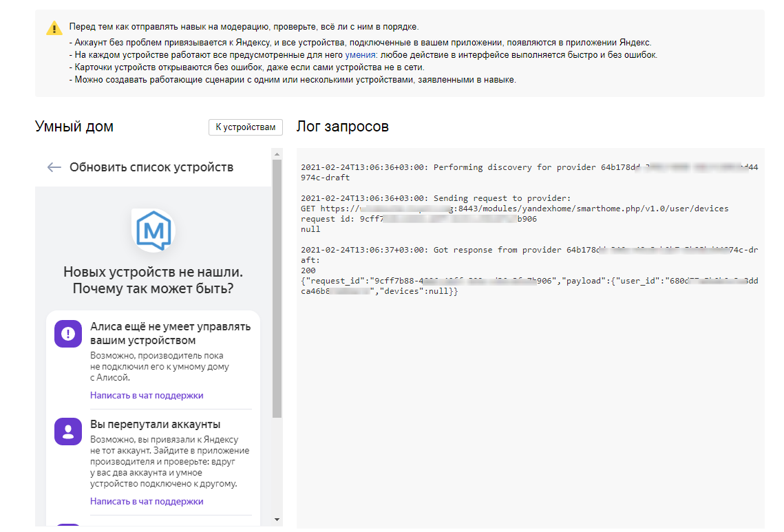Click the Карточки устройств открываются без ошибок line
This screenshot has height=532, width=784.
point(247,67)
